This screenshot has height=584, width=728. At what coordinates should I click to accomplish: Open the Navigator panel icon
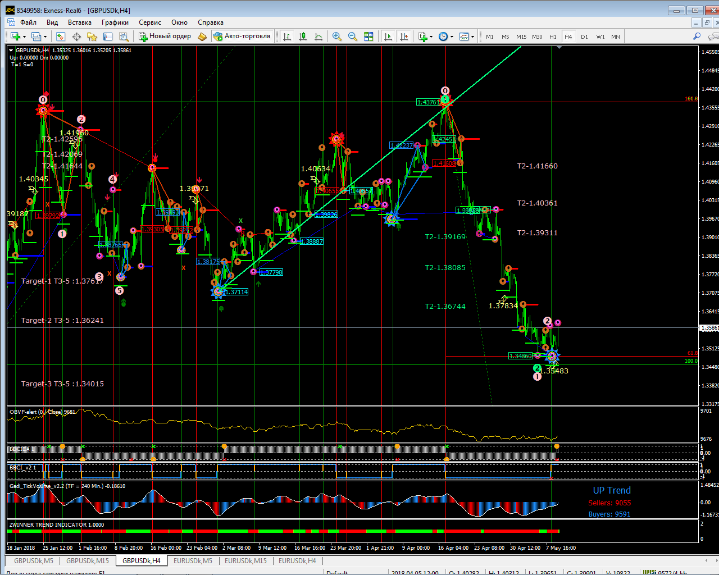point(92,36)
